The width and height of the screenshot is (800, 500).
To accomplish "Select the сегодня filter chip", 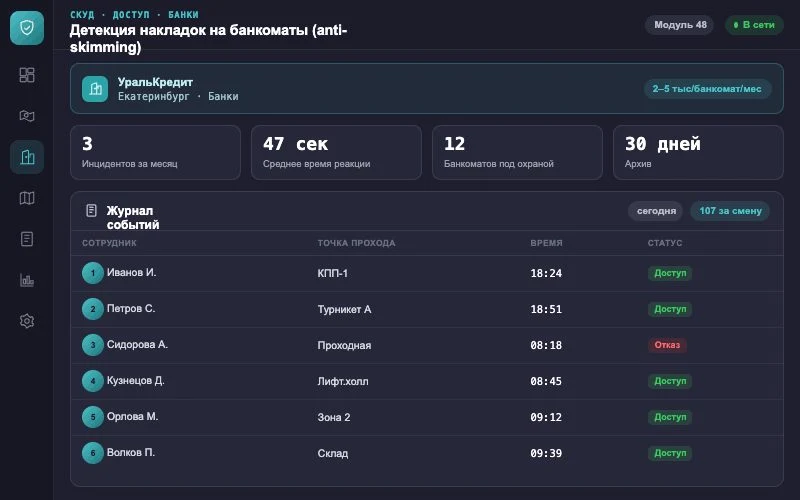I will pyautogui.click(x=656, y=211).
